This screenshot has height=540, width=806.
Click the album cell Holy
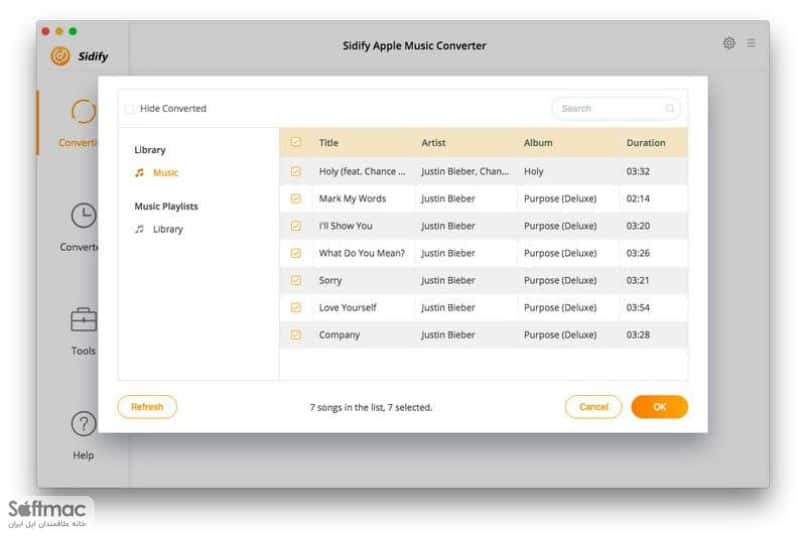pos(534,172)
